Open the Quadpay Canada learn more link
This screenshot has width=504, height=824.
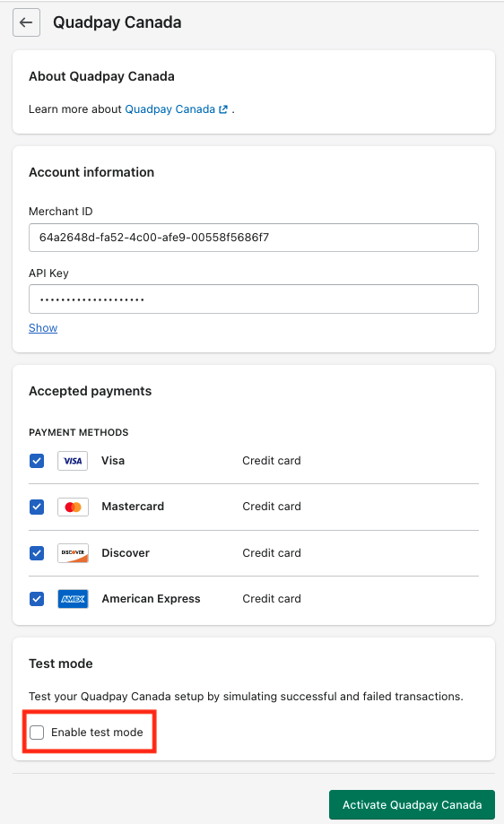click(x=169, y=109)
